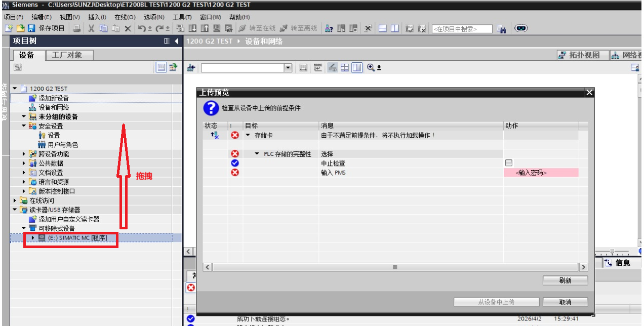This screenshot has width=644, height=326.
Task: Click the Cut scissors icon
Action: point(91,28)
